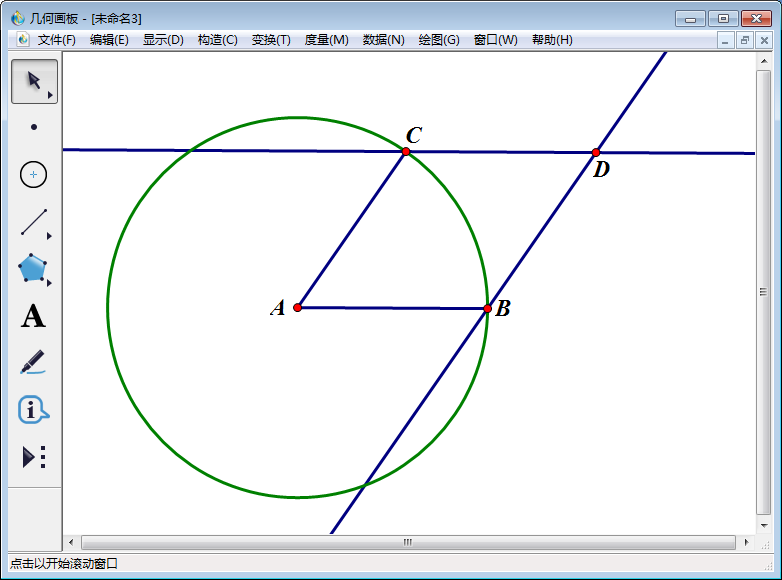Open the 构造(C) menu
Image resolution: width=782 pixels, height=580 pixels.
217,40
